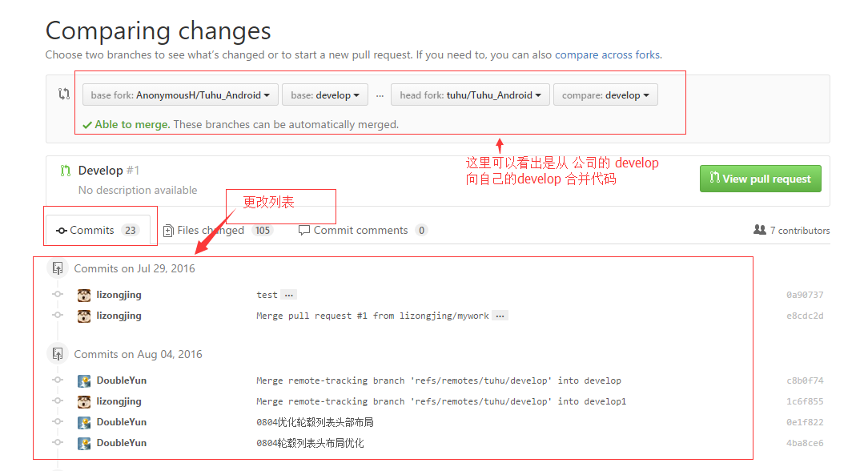Open author DoubleYun on the 0804优化轮毂列表头部布局 commit
This screenshot has height=471, width=868.
click(122, 422)
